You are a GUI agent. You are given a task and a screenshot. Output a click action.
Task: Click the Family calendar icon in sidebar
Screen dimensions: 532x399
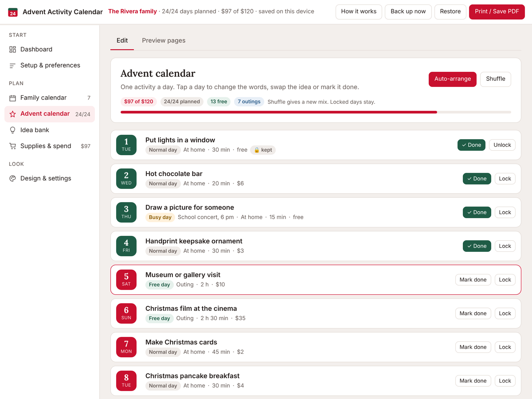click(x=12, y=98)
